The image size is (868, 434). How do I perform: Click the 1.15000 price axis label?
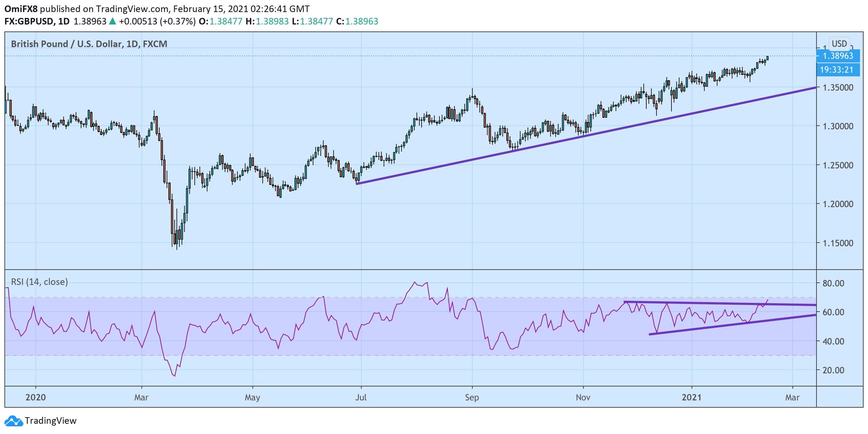point(838,243)
